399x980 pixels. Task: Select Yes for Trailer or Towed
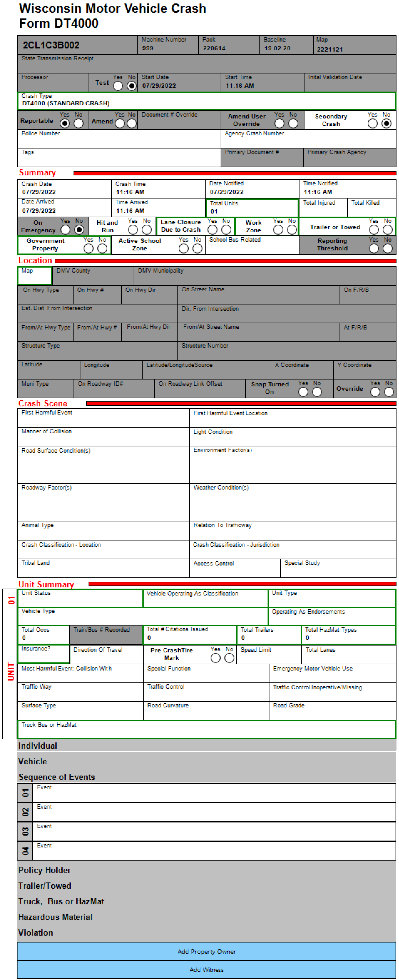374,230
